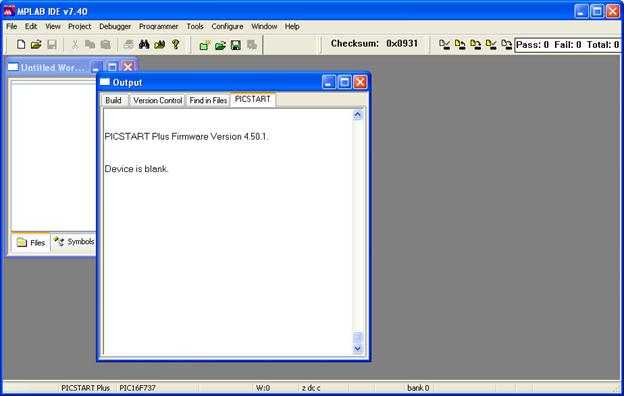Viewport: 624px width, 396px height.
Task: Click the Pass Fail Total counter field
Action: coord(567,45)
